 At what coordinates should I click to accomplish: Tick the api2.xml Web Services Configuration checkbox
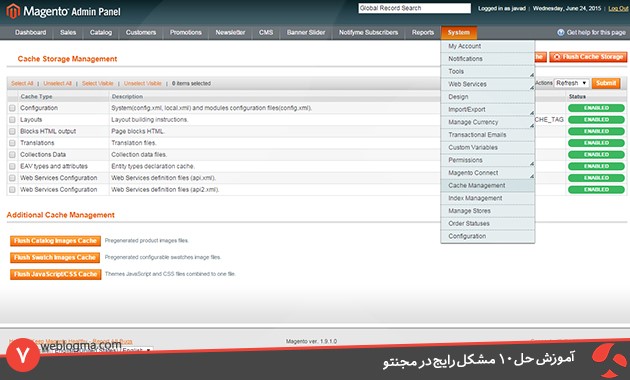coord(12,190)
